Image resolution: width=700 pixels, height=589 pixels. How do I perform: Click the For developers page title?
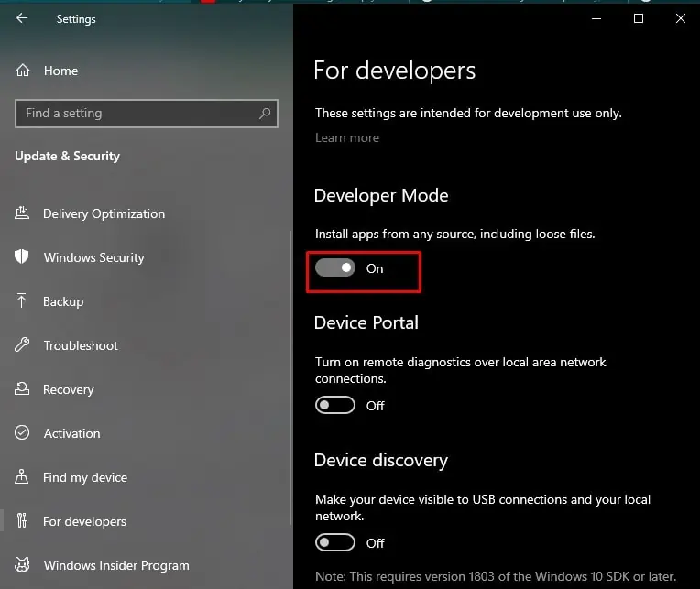395,71
